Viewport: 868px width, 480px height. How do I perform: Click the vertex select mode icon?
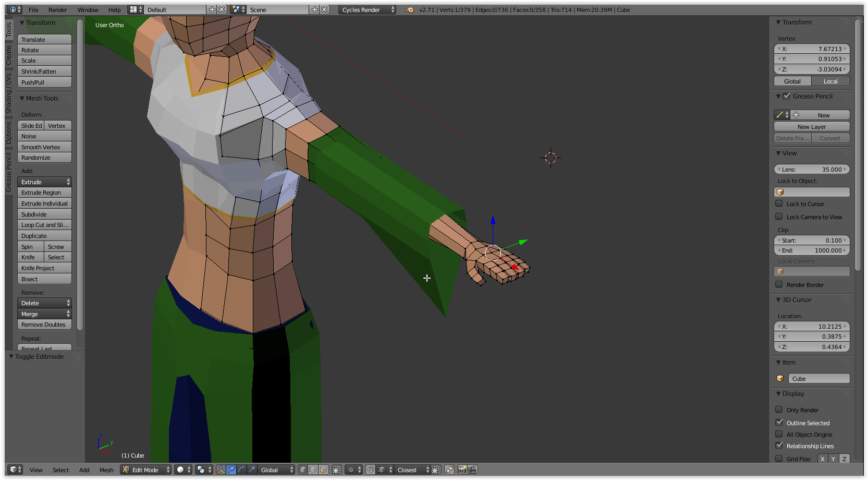pos(302,470)
